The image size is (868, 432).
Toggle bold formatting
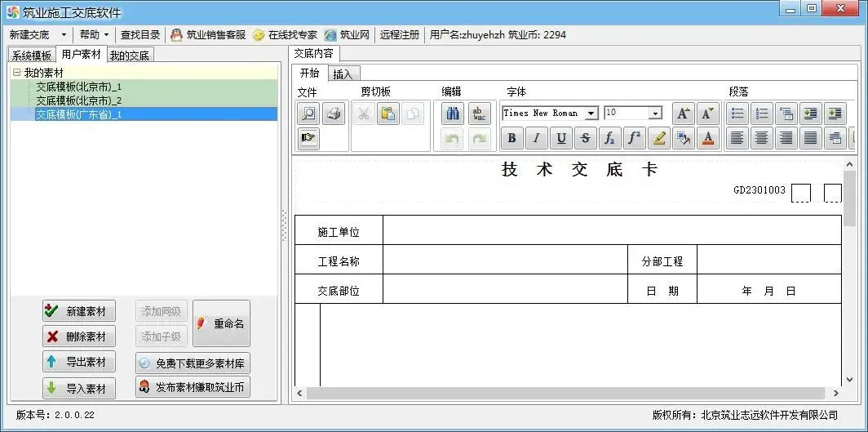point(511,139)
